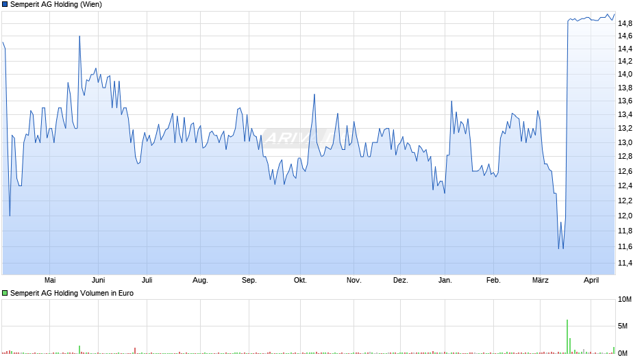Click the 'Nov.' month label
Viewport: 644px width, 360px height.
coord(354,281)
